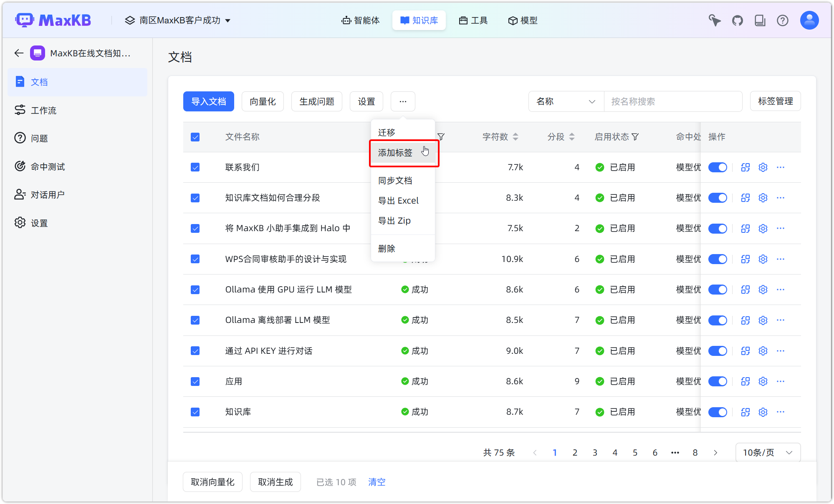Select 添加标签 from the context menu
The width and height of the screenshot is (834, 504).
coord(394,153)
